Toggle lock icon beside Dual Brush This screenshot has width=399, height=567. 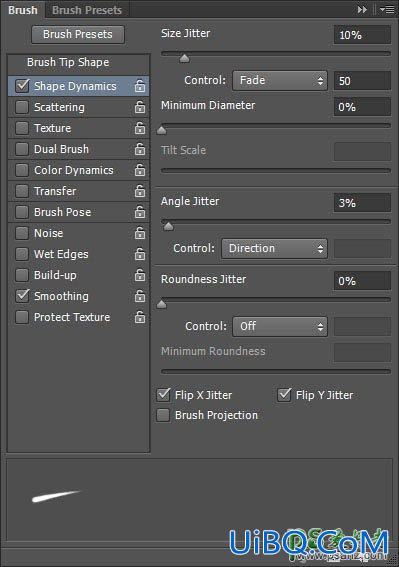140,149
